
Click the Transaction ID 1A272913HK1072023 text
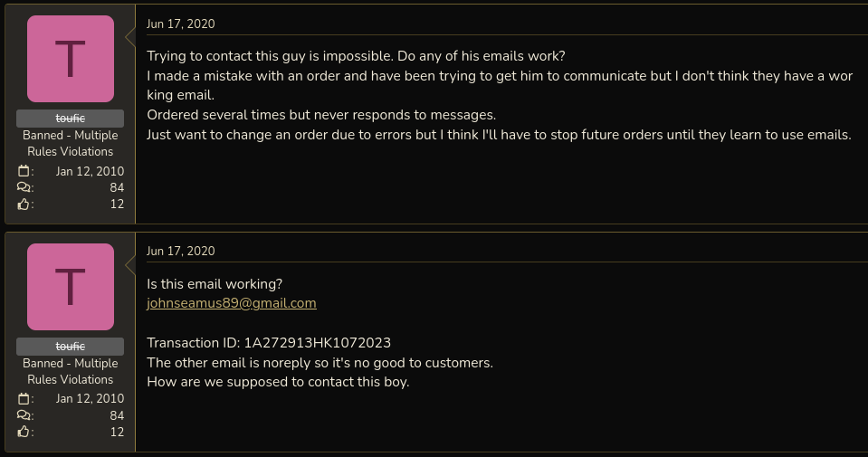pyautogui.click(x=317, y=343)
